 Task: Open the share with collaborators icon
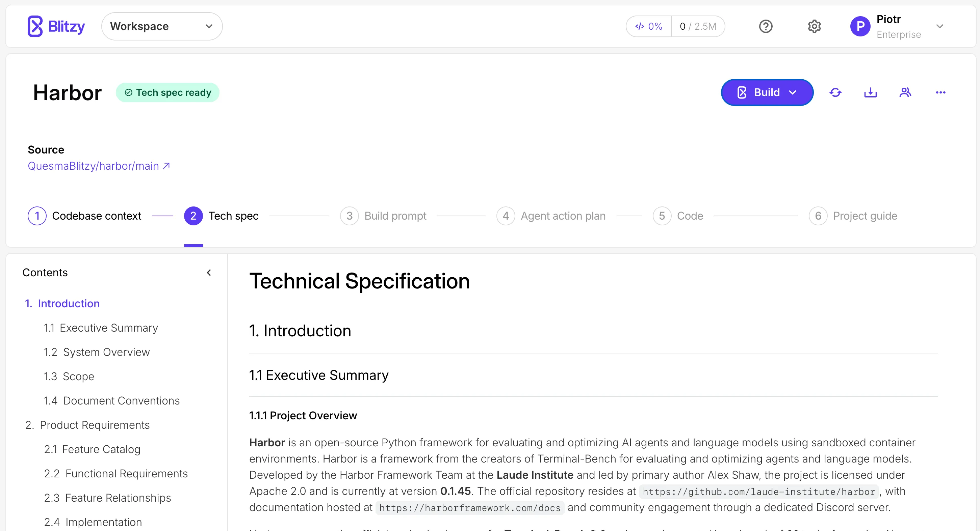[x=905, y=92]
